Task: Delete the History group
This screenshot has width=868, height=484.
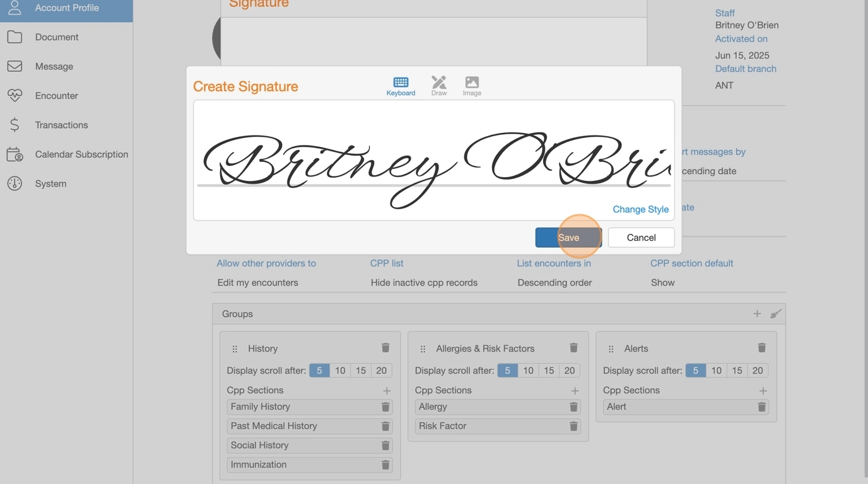Action: click(385, 348)
